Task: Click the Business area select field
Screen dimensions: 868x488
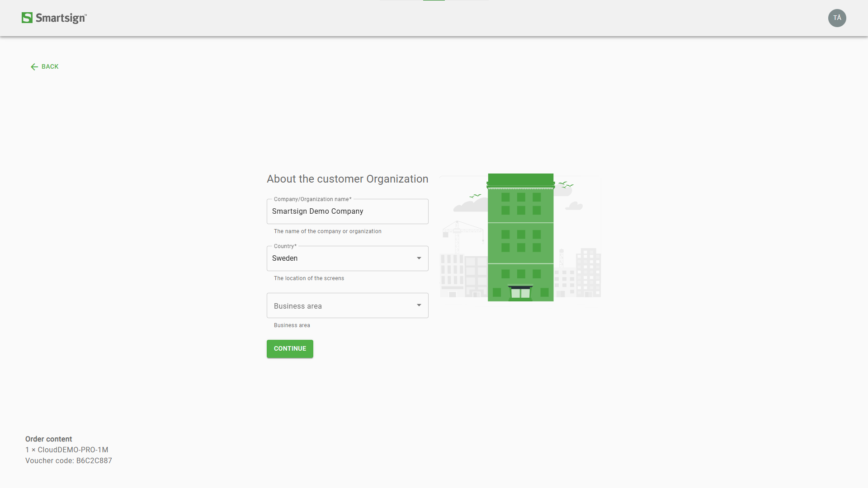Action: (x=339, y=305)
